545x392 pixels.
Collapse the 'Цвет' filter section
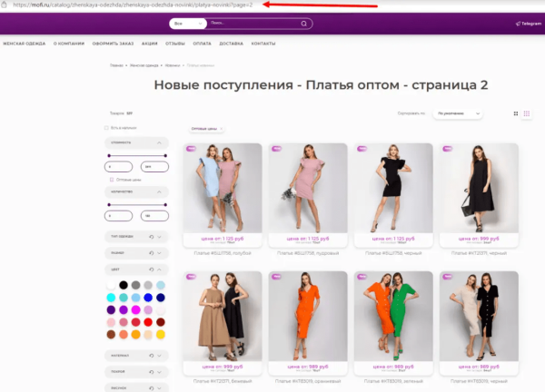tap(159, 269)
